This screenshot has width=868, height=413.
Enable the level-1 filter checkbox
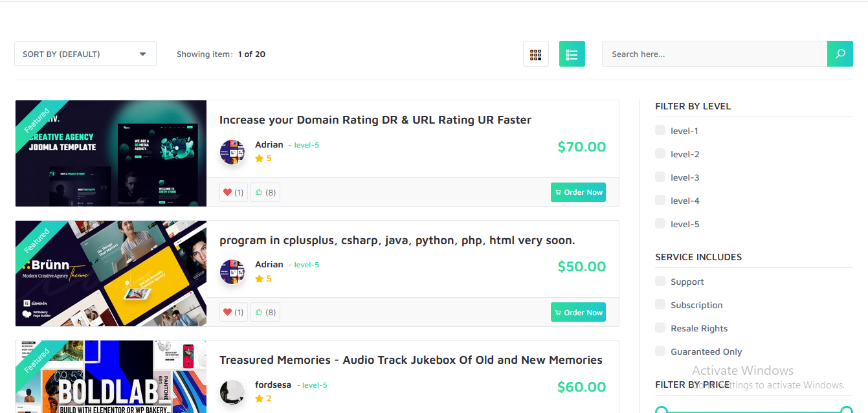660,130
